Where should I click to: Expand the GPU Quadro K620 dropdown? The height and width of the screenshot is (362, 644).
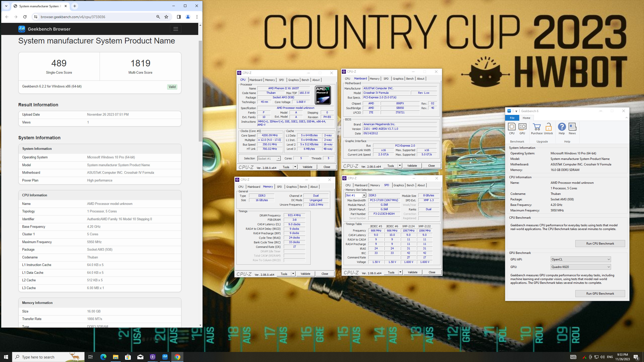(581, 267)
